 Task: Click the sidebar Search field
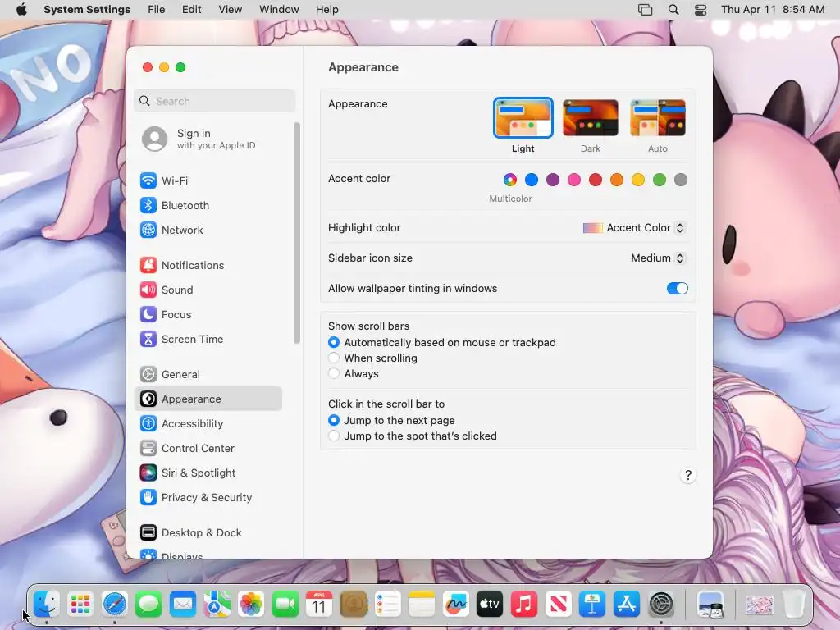click(214, 101)
